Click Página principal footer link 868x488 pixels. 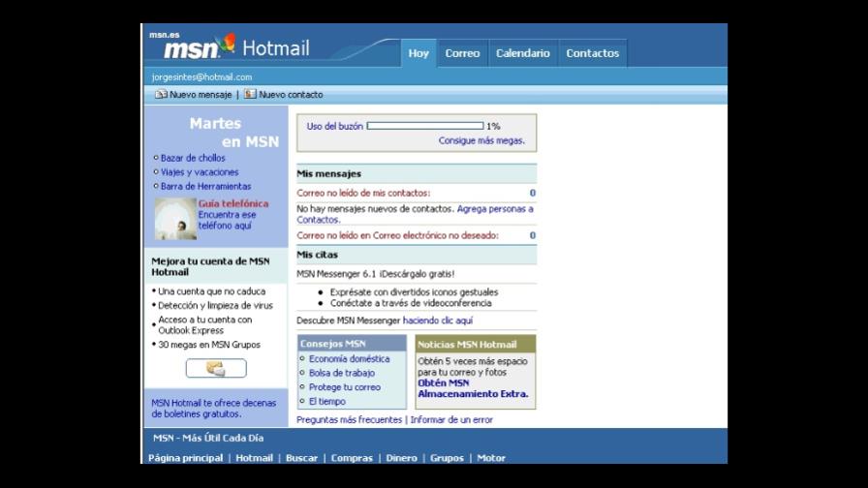point(185,458)
